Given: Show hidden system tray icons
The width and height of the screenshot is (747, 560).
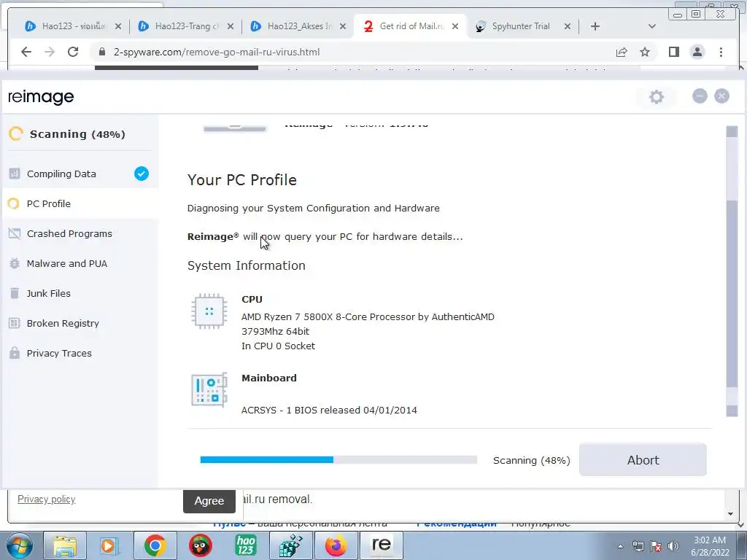Looking at the screenshot, I should [x=620, y=546].
